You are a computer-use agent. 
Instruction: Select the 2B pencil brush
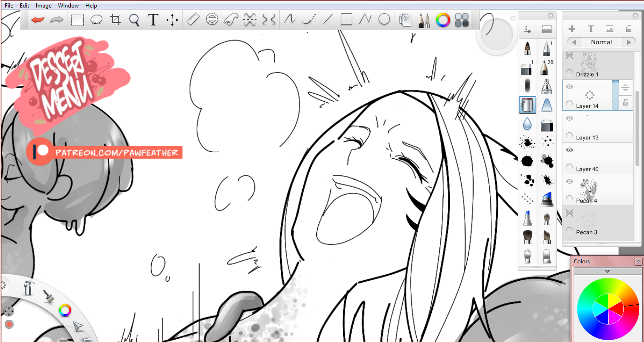(546, 67)
